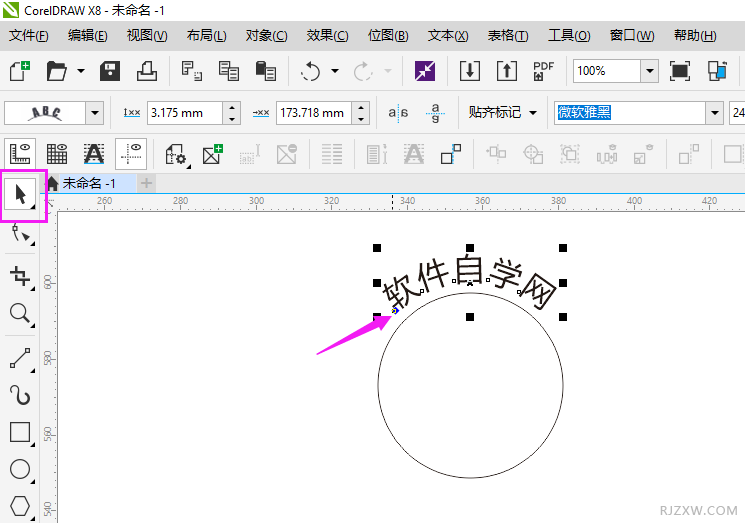The width and height of the screenshot is (745, 523).
Task: Click the Print icon
Action: coord(147,71)
